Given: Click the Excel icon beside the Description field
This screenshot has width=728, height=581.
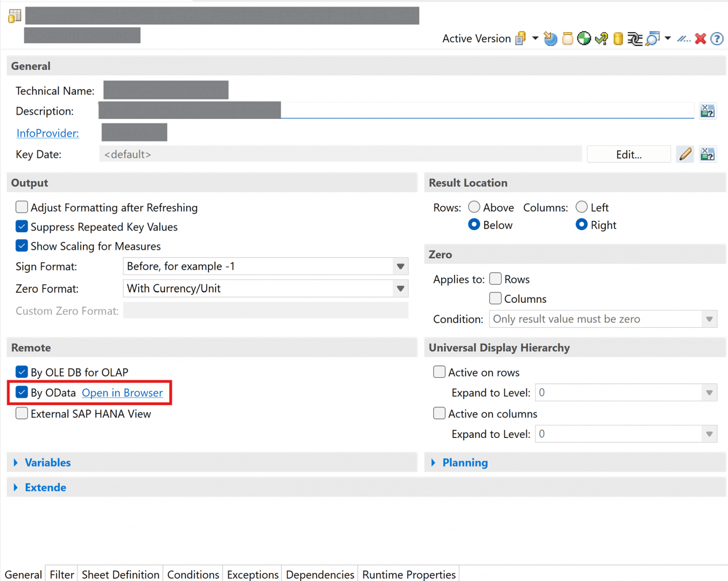Looking at the screenshot, I should [x=708, y=110].
